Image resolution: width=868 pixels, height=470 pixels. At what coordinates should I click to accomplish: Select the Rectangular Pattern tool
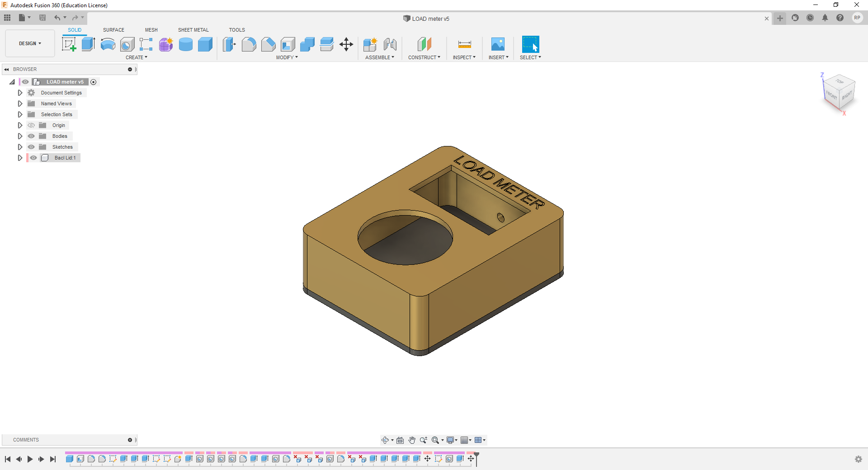pyautogui.click(x=146, y=44)
